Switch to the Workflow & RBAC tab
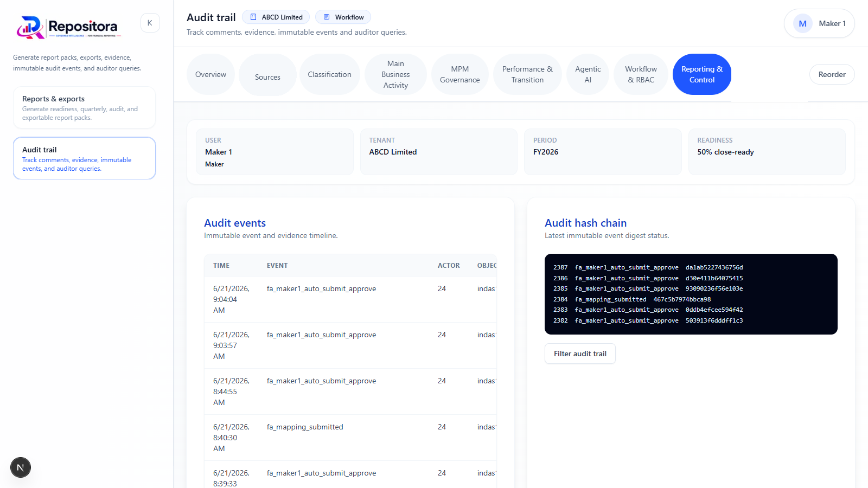This screenshot has height=488, width=868. [641, 74]
